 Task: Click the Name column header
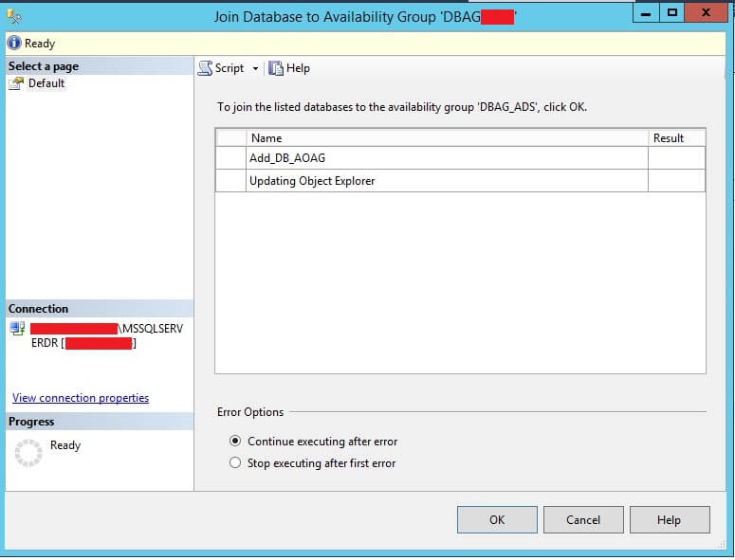(x=447, y=138)
